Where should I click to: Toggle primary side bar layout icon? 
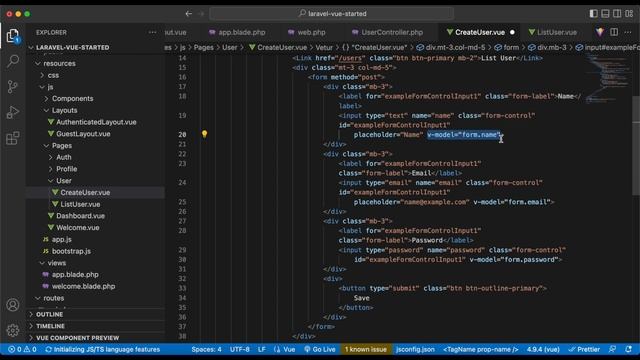point(593,13)
